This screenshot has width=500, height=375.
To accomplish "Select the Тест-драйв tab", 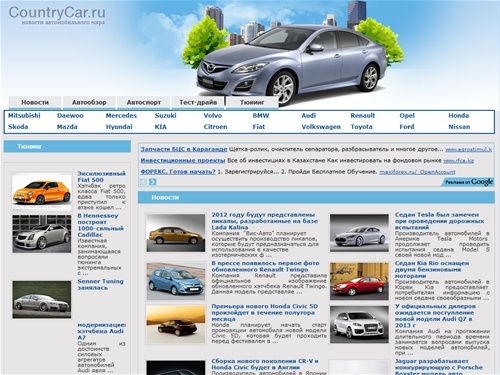I will 198,102.
